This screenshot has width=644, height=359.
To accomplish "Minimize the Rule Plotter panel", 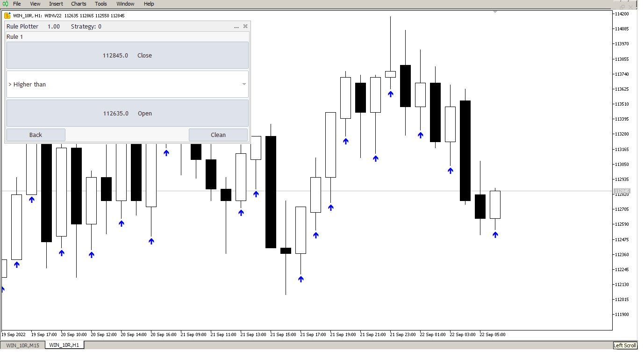I will (236, 27).
